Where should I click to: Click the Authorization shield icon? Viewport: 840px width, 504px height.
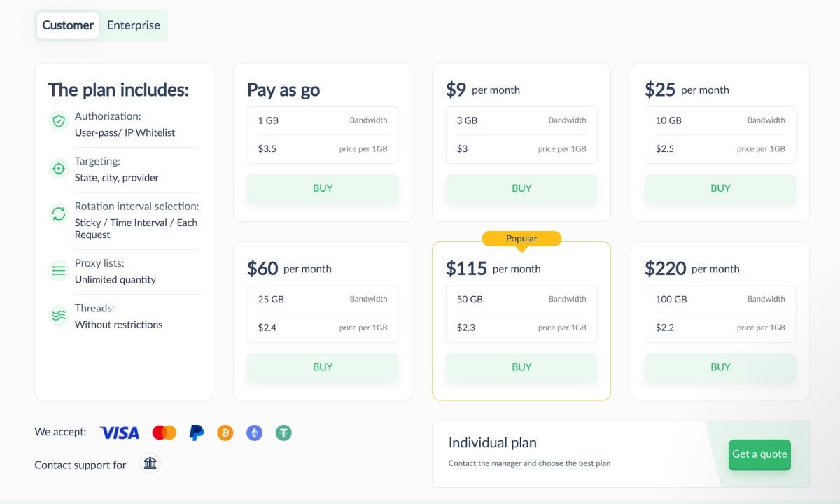pyautogui.click(x=58, y=121)
